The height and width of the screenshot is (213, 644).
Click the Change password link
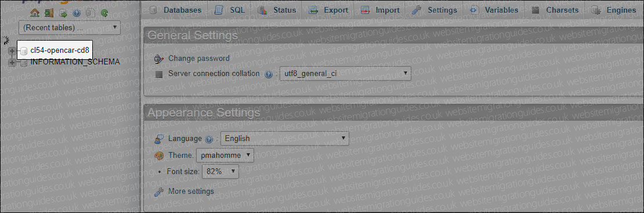coord(199,59)
